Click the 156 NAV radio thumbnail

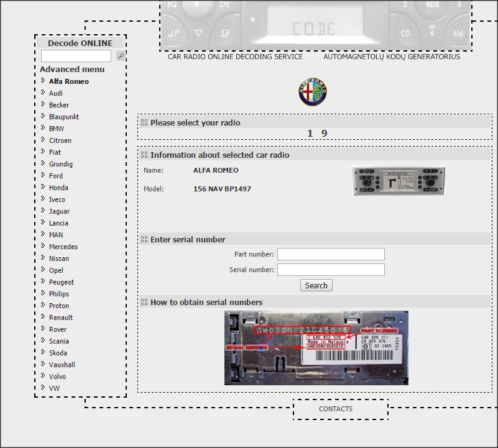click(x=399, y=181)
